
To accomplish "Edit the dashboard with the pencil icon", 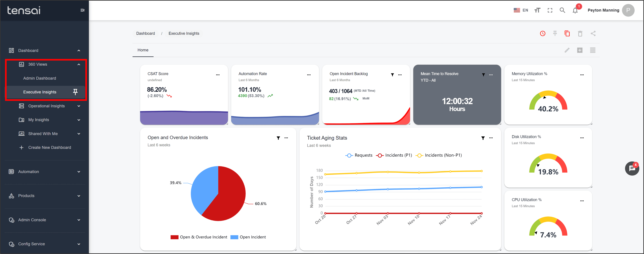I will coord(567,50).
